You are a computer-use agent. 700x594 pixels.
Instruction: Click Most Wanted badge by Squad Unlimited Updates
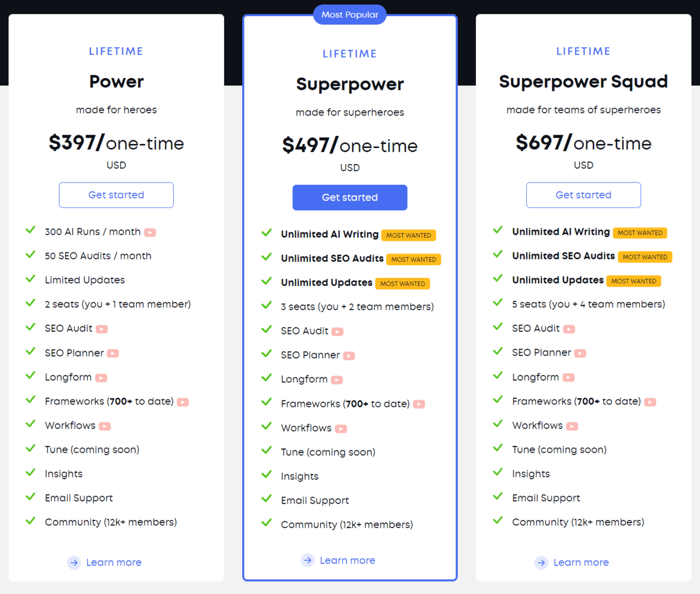coord(633,281)
